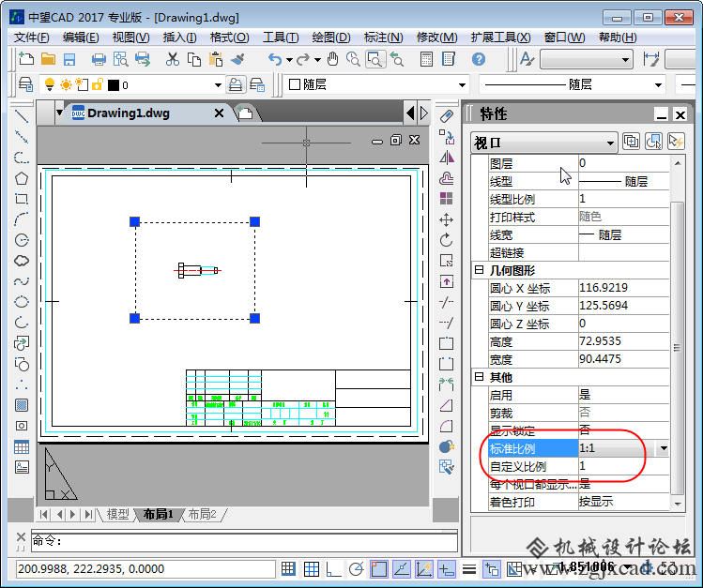Click the Cut scissors icon

(172, 59)
